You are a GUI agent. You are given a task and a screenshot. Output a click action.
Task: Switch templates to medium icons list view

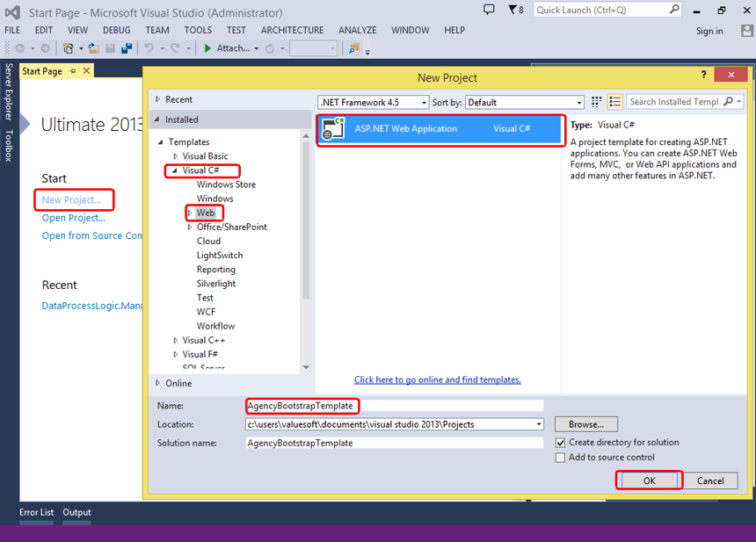click(615, 102)
